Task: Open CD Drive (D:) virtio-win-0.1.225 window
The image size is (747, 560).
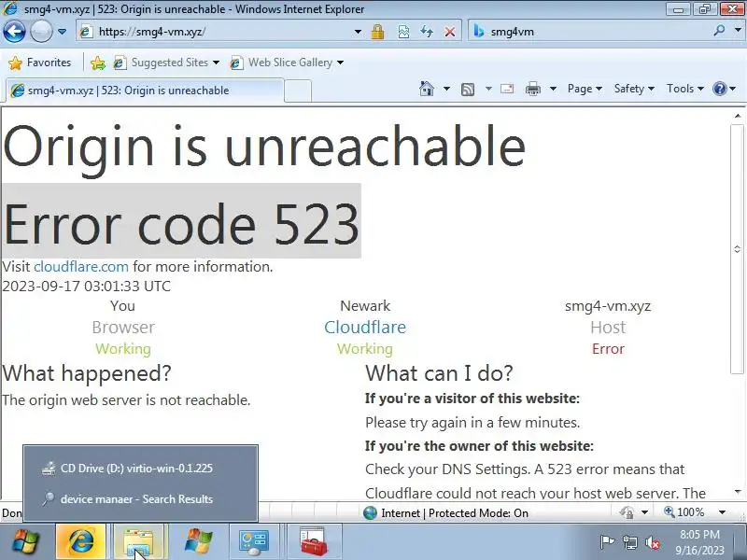Action: click(x=141, y=469)
